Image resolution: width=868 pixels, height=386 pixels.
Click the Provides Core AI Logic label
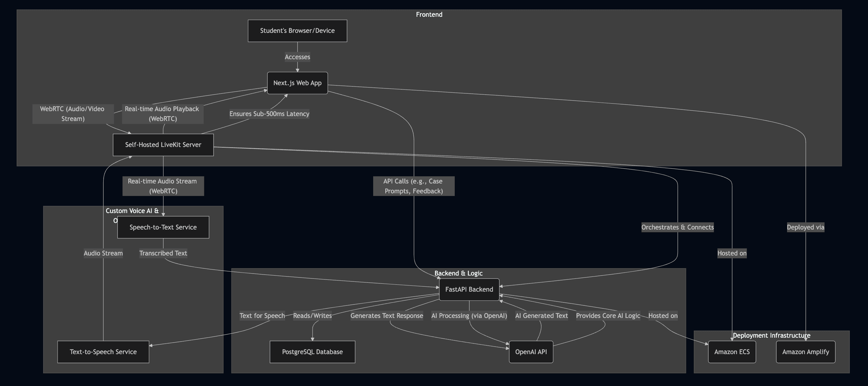608,316
